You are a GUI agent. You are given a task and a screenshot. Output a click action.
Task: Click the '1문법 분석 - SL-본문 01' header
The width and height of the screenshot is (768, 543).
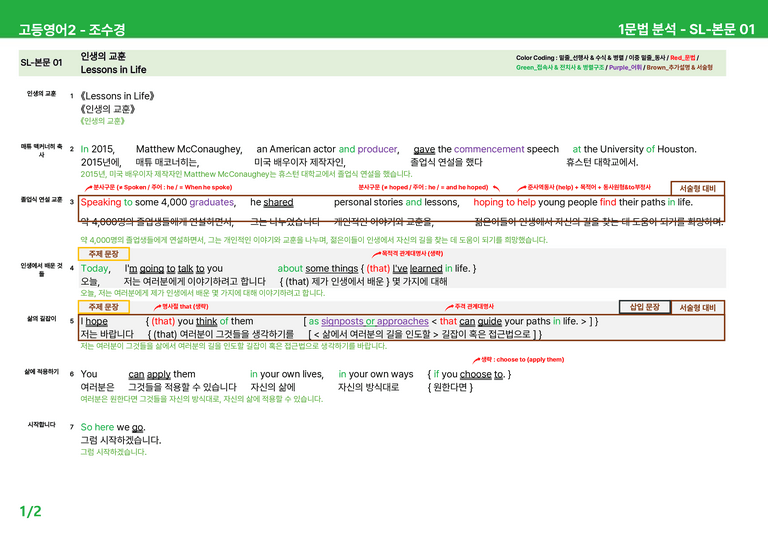687,29
